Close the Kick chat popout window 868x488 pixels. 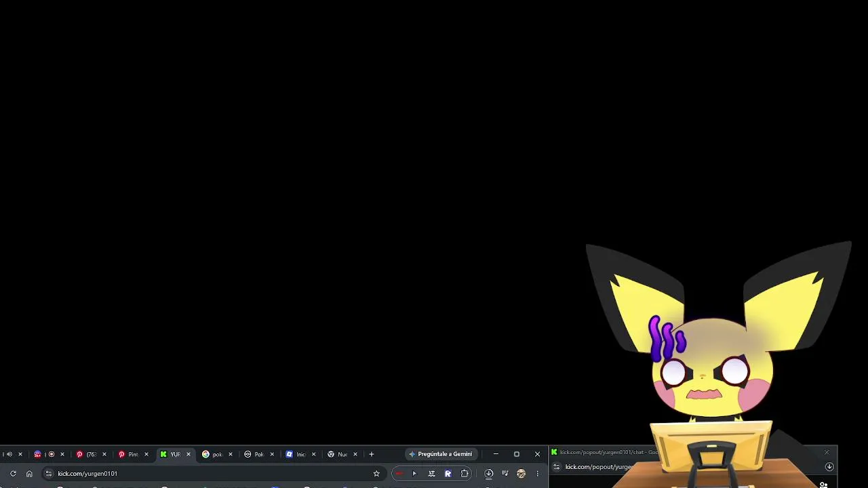pyautogui.click(x=827, y=452)
